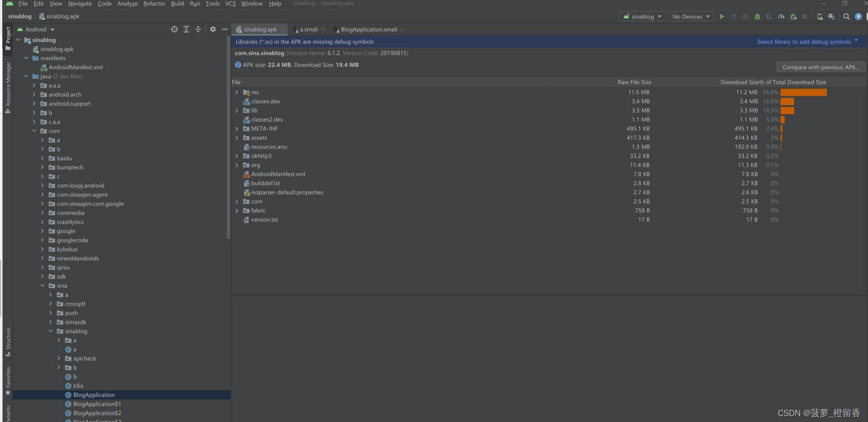This screenshot has height=422, width=868.
Task: Open the Refactor menu
Action: click(154, 4)
